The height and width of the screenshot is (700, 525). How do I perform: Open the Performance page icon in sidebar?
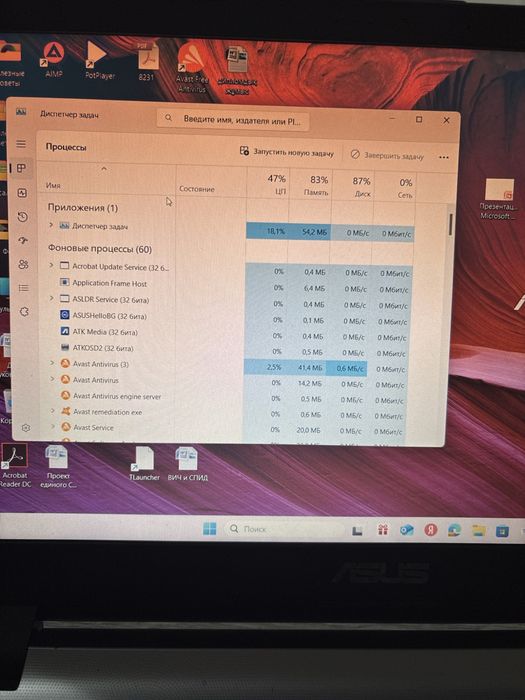pyautogui.click(x=22, y=193)
